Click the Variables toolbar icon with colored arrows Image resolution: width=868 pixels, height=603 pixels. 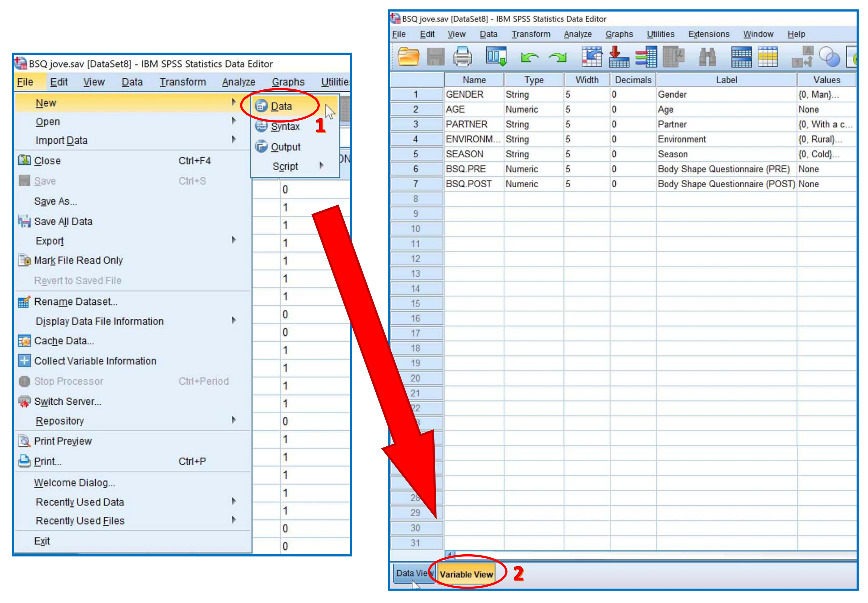click(x=646, y=57)
